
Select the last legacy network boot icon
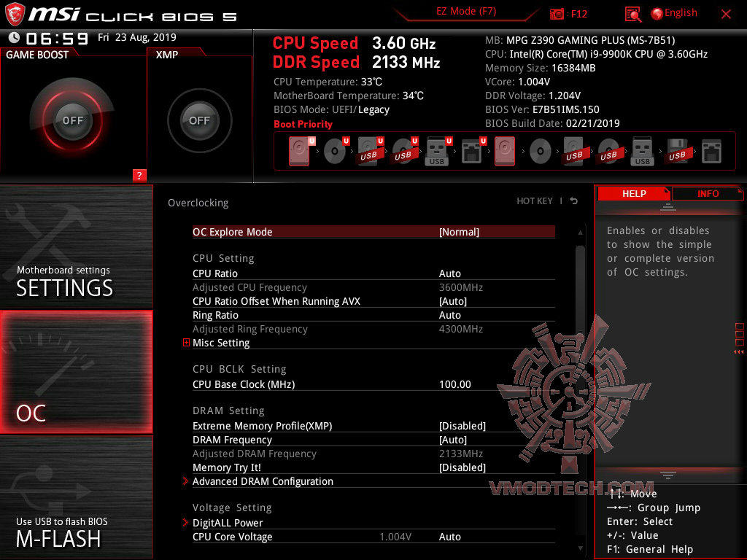[711, 151]
